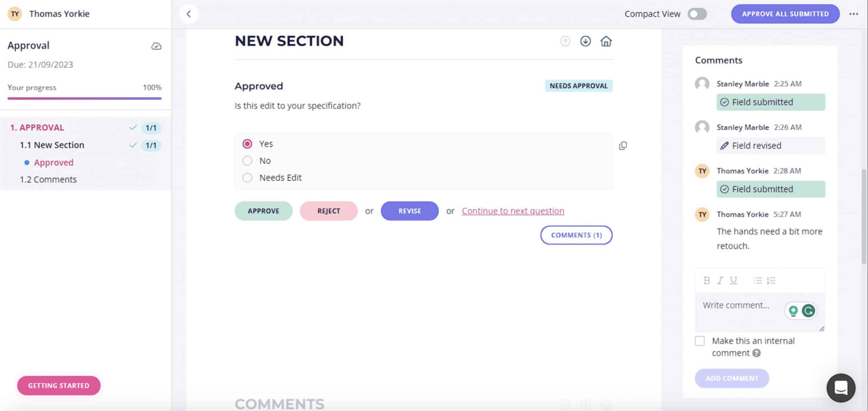Click the download/export icon in header
This screenshot has height=411, width=868.
(585, 41)
